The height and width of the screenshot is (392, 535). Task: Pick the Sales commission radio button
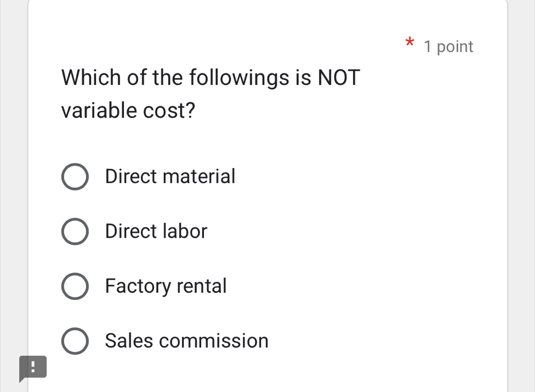pyautogui.click(x=75, y=341)
